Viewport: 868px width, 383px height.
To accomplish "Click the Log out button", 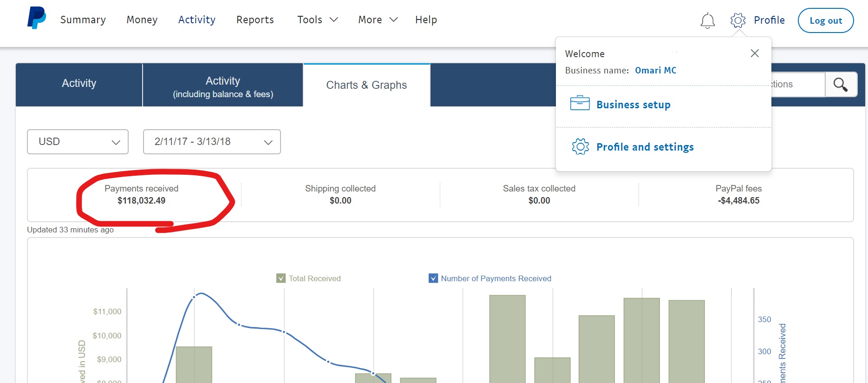I will [826, 20].
